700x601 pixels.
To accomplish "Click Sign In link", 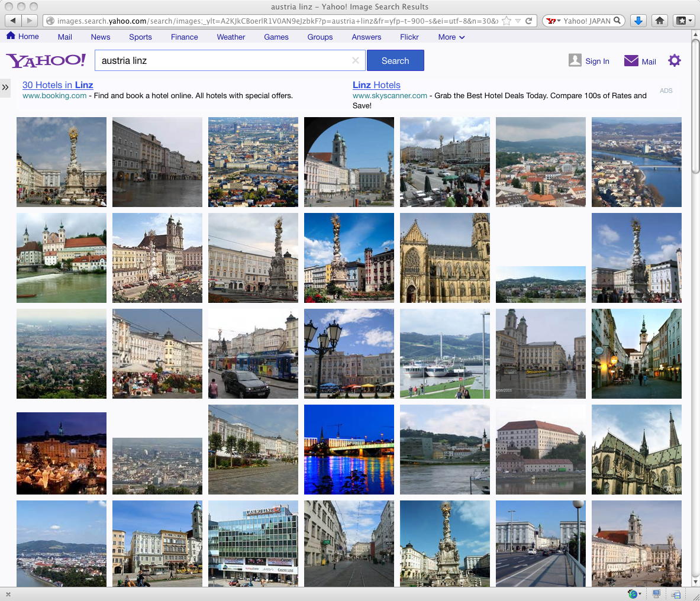I will pyautogui.click(x=596, y=61).
